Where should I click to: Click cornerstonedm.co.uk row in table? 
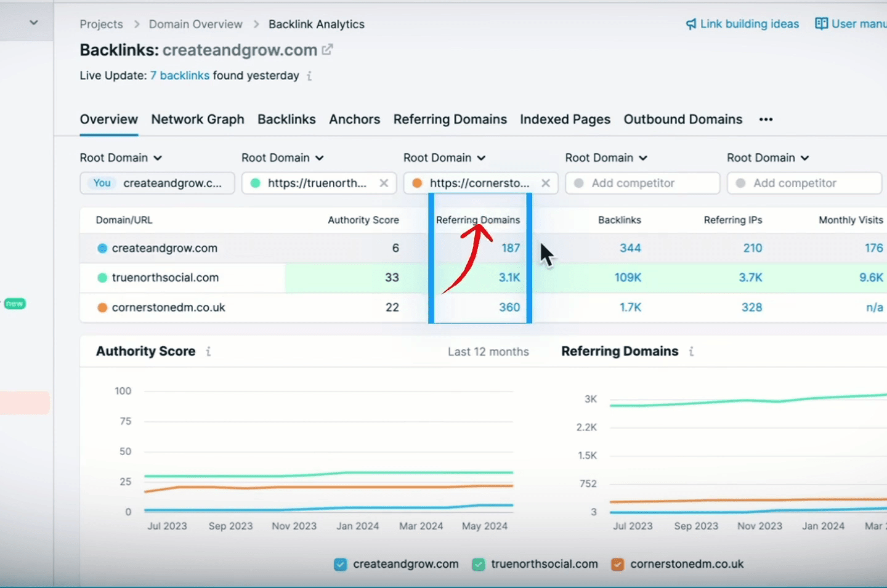tap(484, 307)
